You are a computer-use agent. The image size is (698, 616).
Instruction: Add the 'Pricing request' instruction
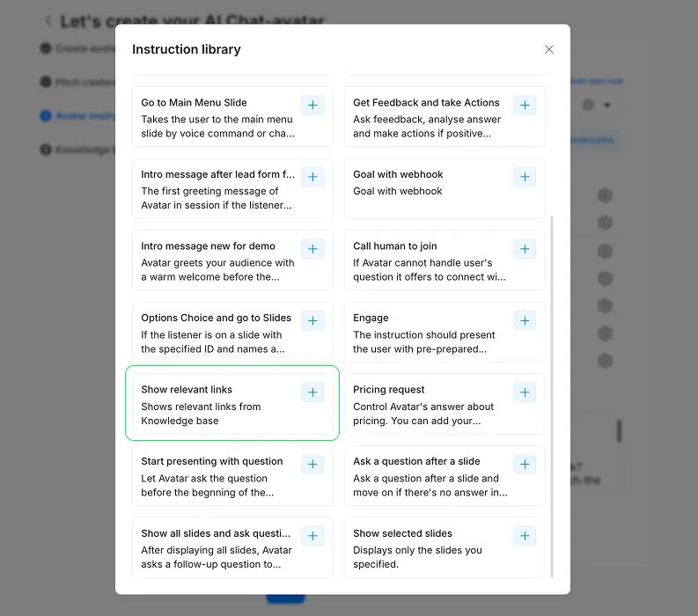tap(525, 392)
